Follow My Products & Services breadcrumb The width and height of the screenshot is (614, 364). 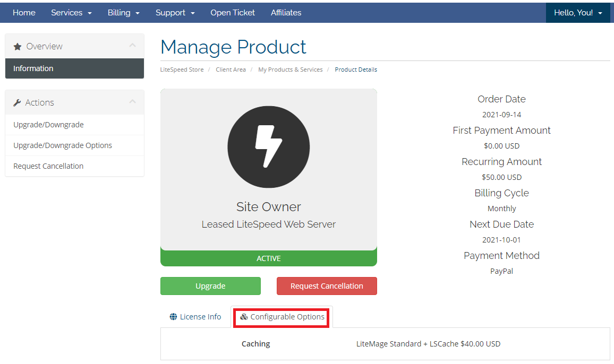click(290, 70)
